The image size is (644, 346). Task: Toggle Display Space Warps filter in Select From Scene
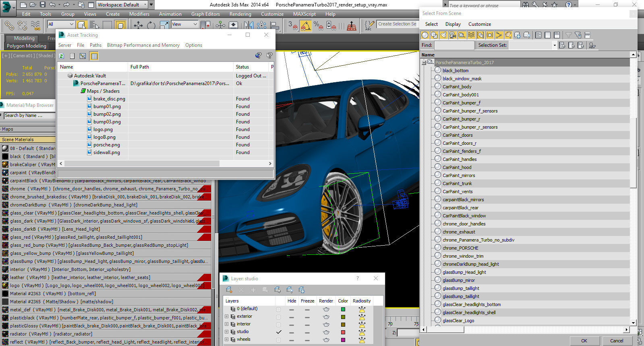pyautogui.click(x=471, y=35)
